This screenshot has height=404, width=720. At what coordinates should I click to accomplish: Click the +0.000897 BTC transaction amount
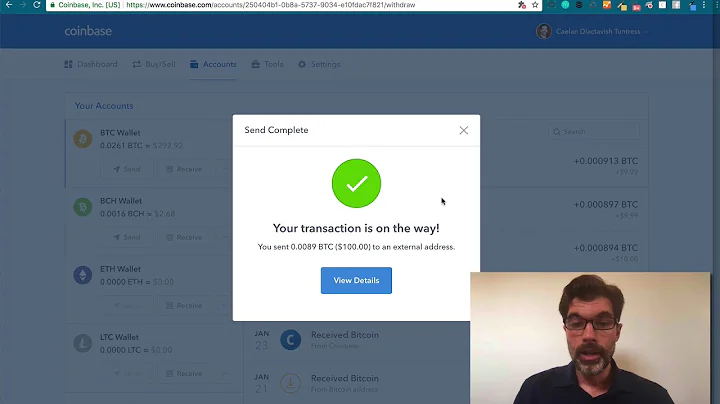(606, 204)
